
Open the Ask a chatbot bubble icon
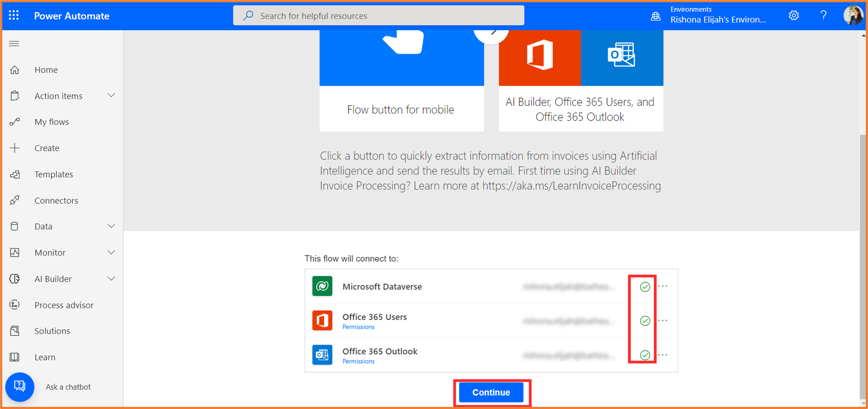coord(20,387)
